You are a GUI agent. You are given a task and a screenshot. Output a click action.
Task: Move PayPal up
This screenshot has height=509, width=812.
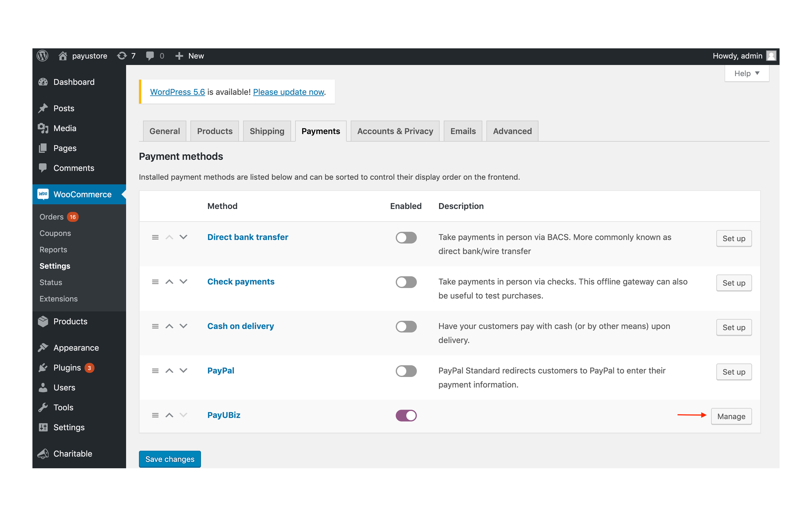(x=169, y=371)
